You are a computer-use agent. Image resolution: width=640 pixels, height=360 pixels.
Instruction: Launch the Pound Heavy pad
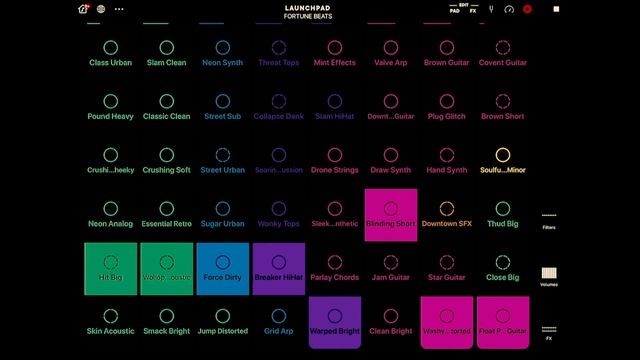pos(111,108)
